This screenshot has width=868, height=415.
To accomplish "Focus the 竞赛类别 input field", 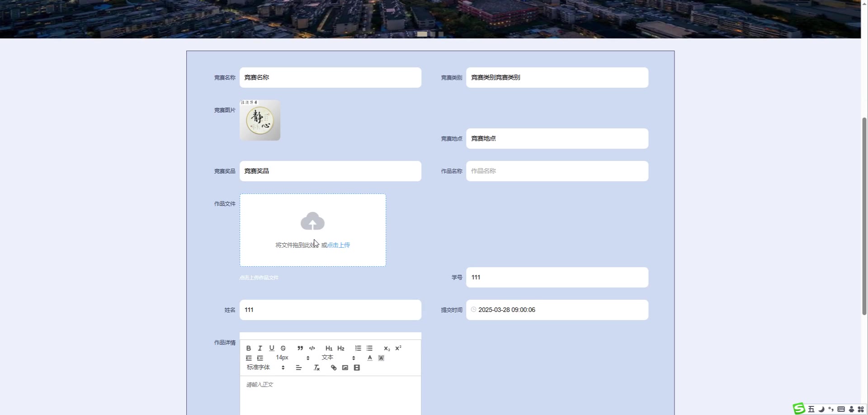I will [557, 77].
